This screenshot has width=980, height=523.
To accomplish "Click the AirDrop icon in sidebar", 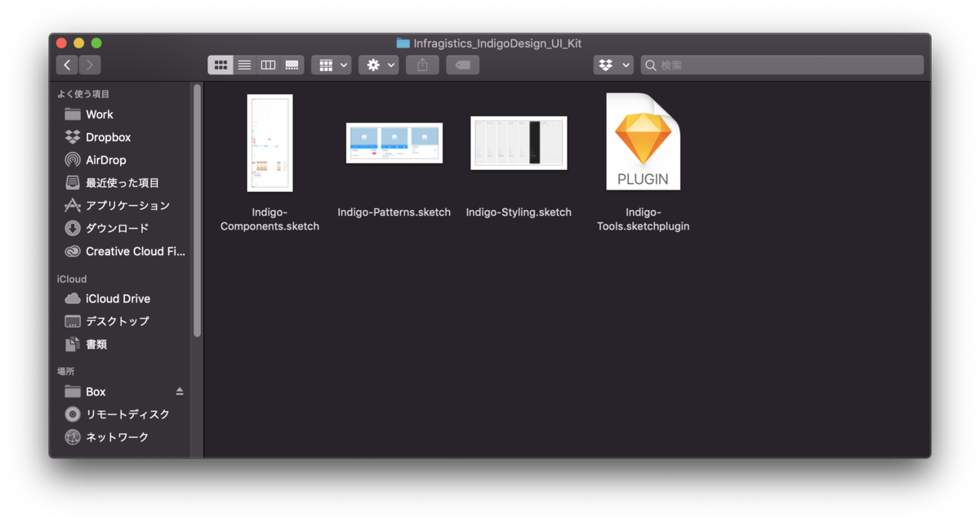I will (x=73, y=160).
